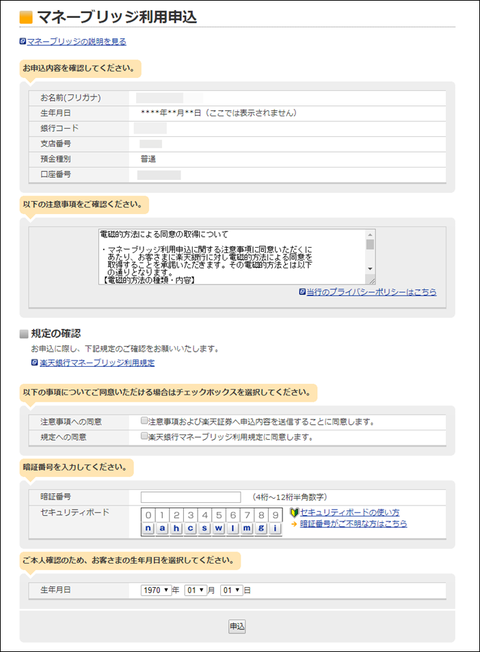Click security board key 'n'
The width and height of the screenshot is (480, 652).
pos(148,528)
